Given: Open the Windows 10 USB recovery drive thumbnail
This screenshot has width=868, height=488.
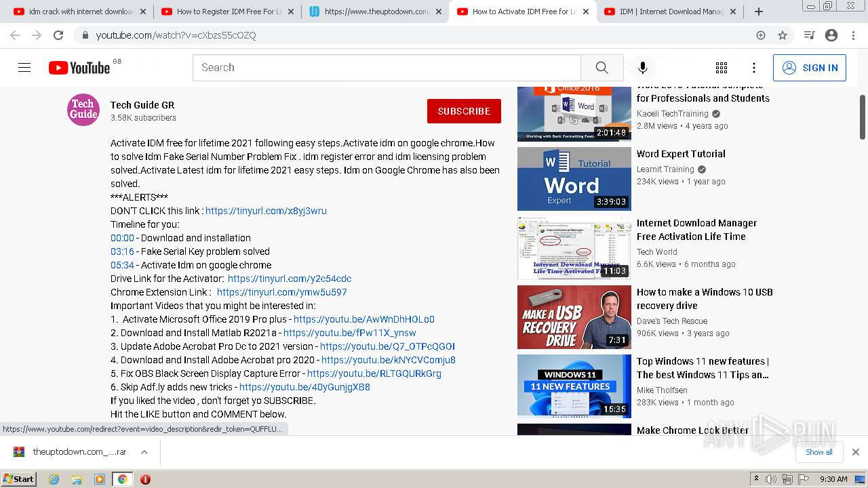Looking at the screenshot, I should point(574,317).
